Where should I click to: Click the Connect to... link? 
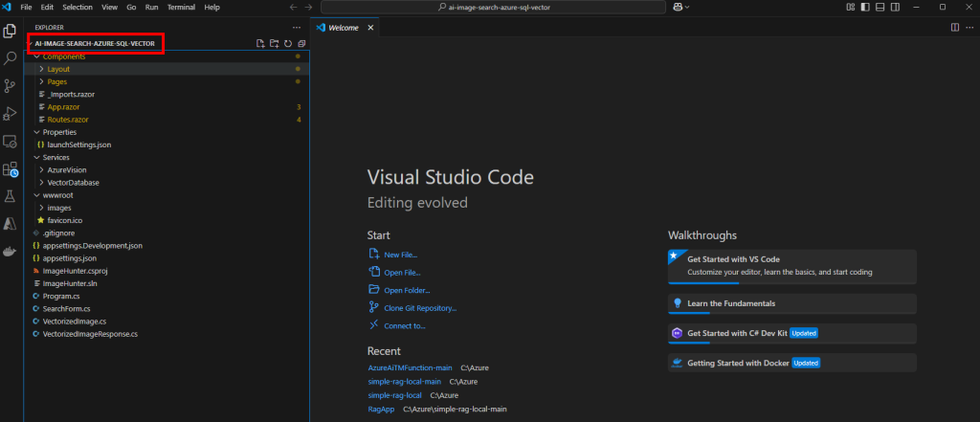point(405,325)
